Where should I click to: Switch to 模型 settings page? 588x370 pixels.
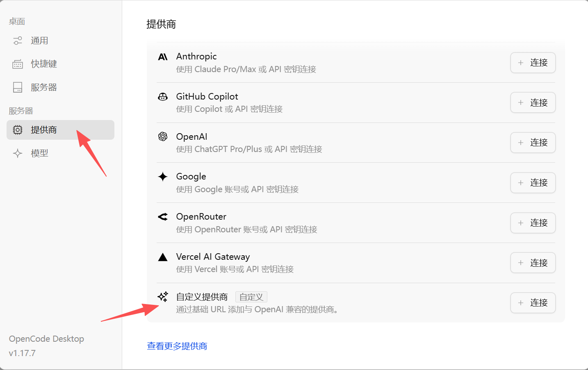[x=60, y=153]
